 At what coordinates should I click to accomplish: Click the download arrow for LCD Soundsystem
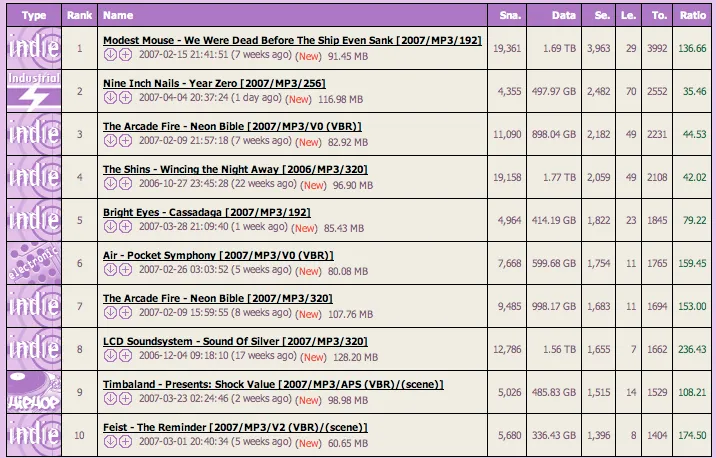pyautogui.click(x=110, y=356)
